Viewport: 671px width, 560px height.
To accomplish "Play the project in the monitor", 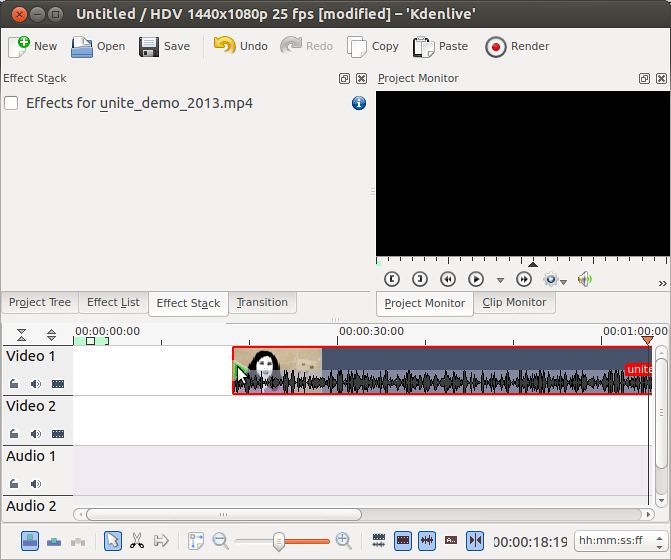I will pyautogui.click(x=476, y=280).
